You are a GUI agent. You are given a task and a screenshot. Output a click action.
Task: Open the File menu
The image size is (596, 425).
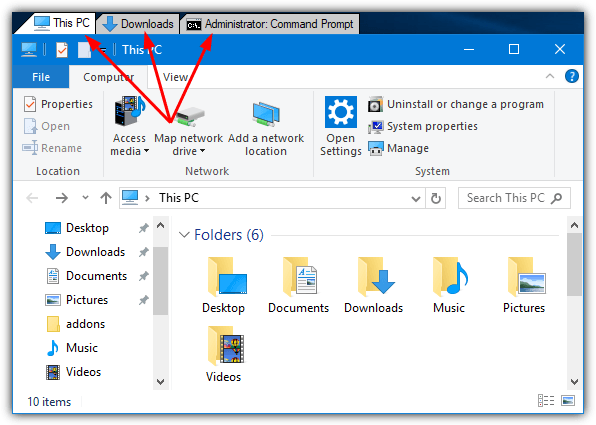[x=41, y=77]
